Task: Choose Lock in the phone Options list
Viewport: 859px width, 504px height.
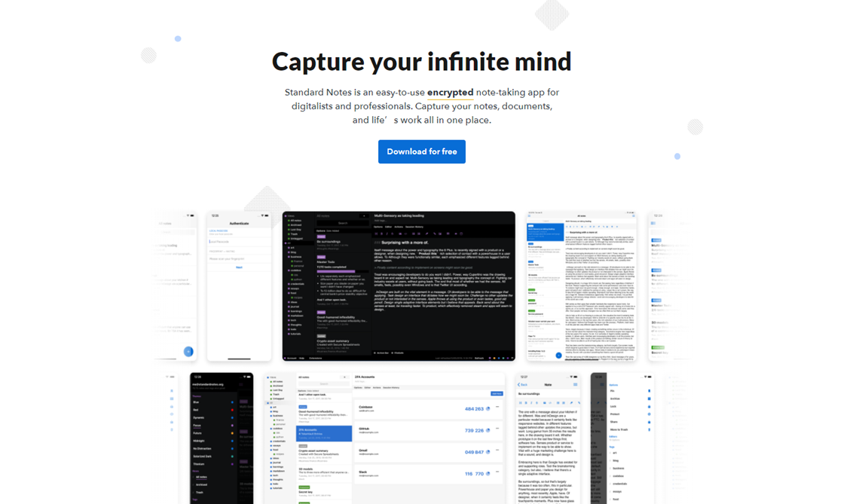Action: click(630, 407)
